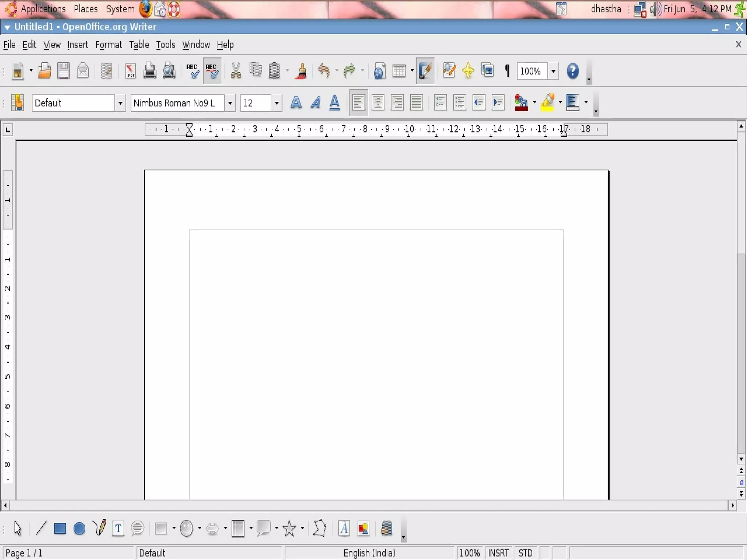Open the Table menu
The image size is (747, 560).
pos(139,45)
